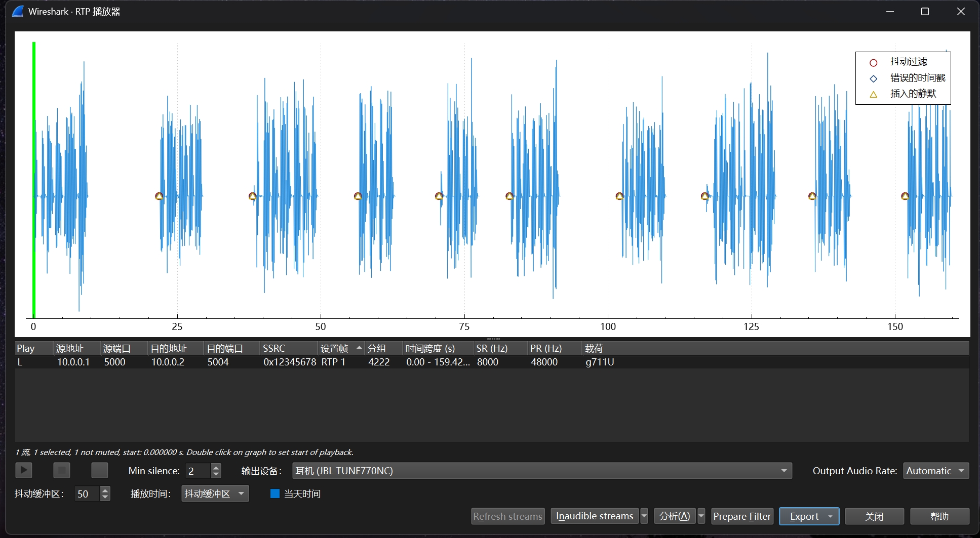Increase the Min silence spinner value
This screenshot has height=538, width=980.
coord(216,467)
